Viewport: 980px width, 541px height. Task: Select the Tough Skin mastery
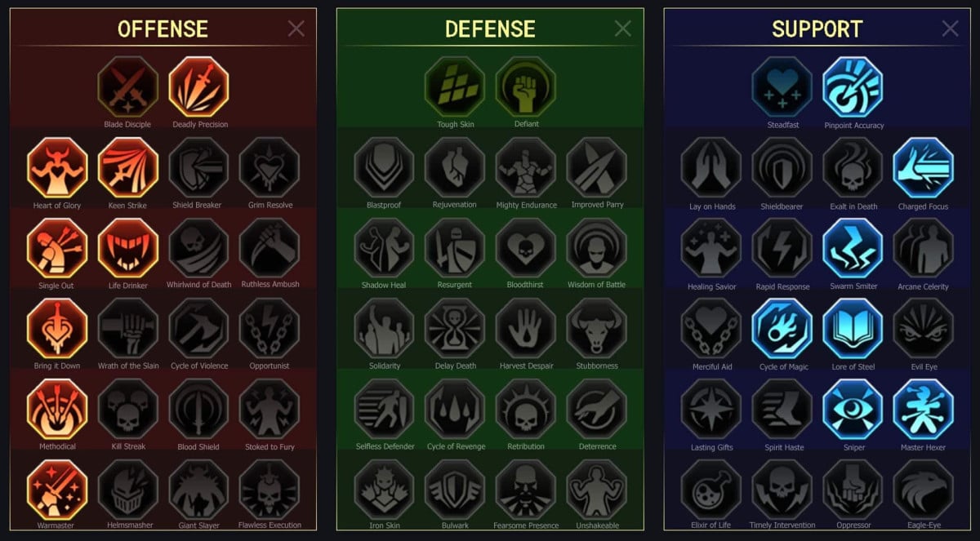pos(455,86)
